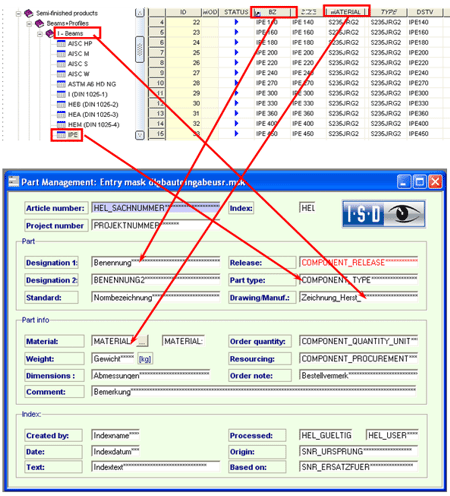The height and width of the screenshot is (496, 450).
Task: Click the ISD eye logo
Action: [384, 214]
